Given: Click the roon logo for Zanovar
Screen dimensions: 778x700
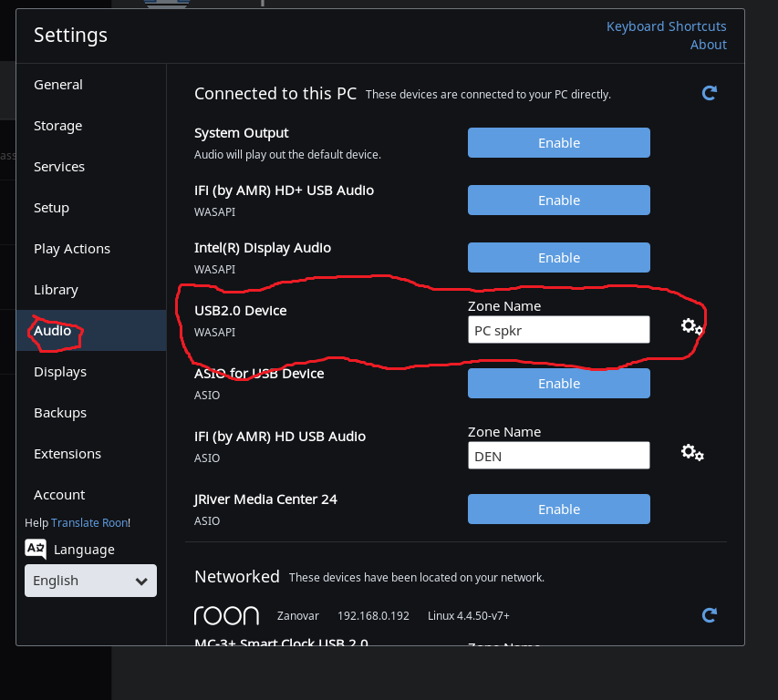Looking at the screenshot, I should (x=226, y=615).
